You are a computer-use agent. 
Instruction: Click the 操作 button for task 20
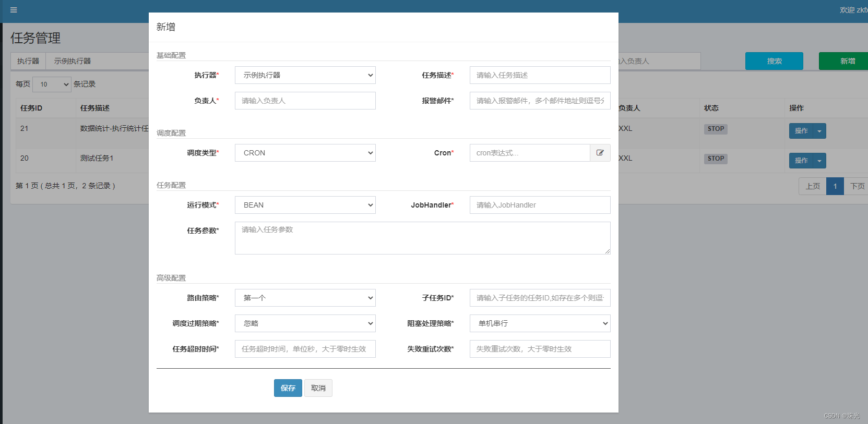coord(801,161)
